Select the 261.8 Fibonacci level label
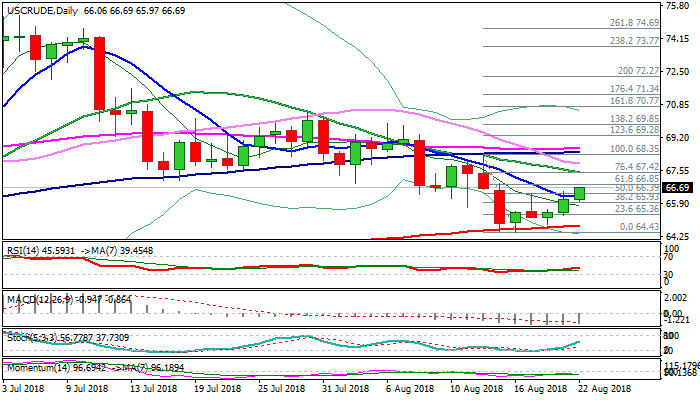Viewport: 700px width, 400px height. point(634,22)
